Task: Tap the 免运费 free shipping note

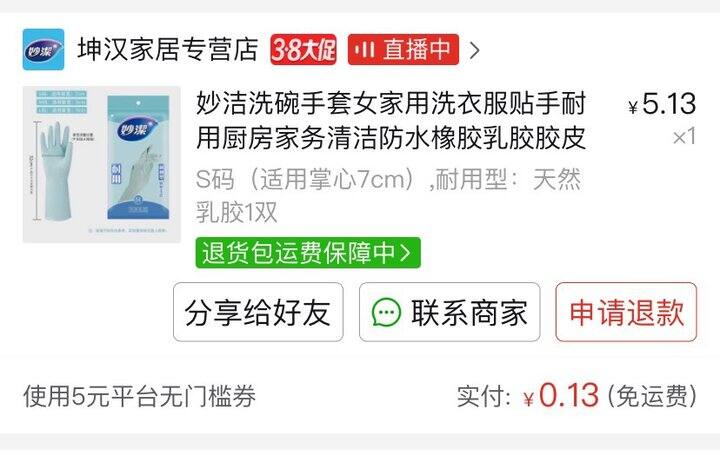Action: (x=652, y=396)
